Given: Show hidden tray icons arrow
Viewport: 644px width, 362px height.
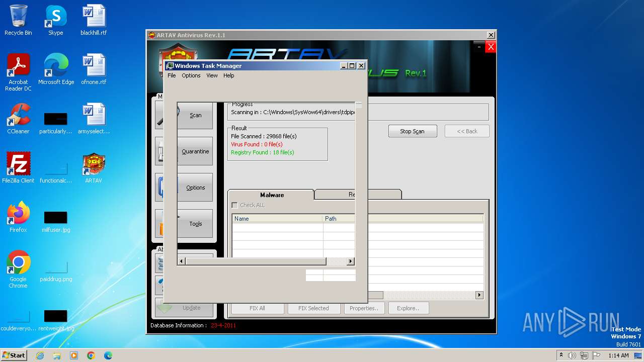Looking at the screenshot, I should click(x=561, y=355).
